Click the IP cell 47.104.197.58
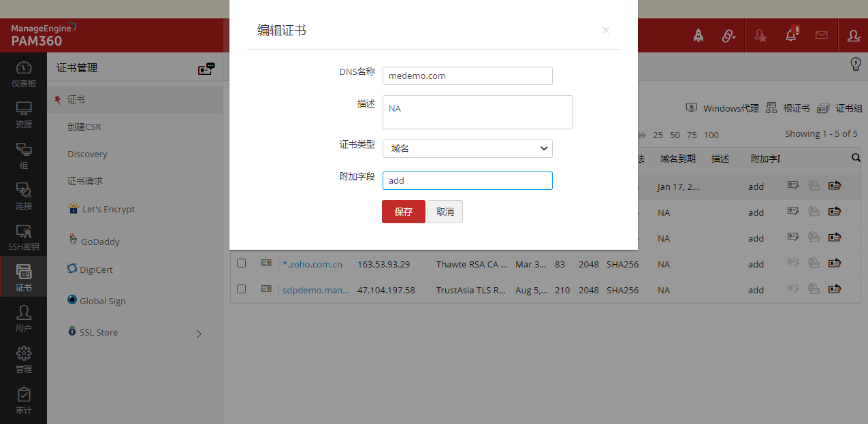Screen dimensions: 868x424 point(386,290)
